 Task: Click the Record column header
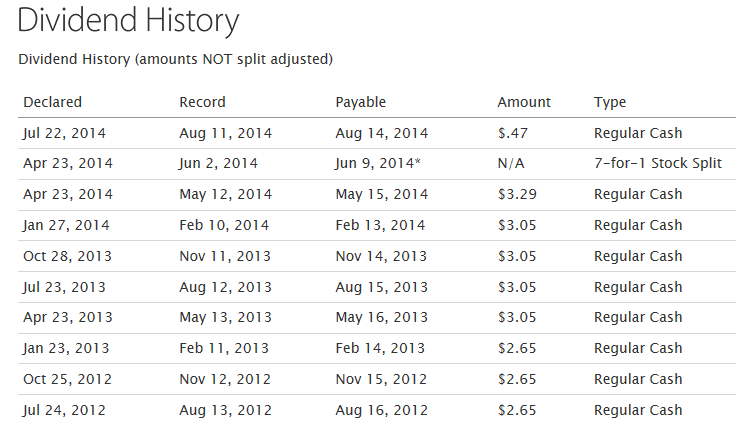point(202,102)
